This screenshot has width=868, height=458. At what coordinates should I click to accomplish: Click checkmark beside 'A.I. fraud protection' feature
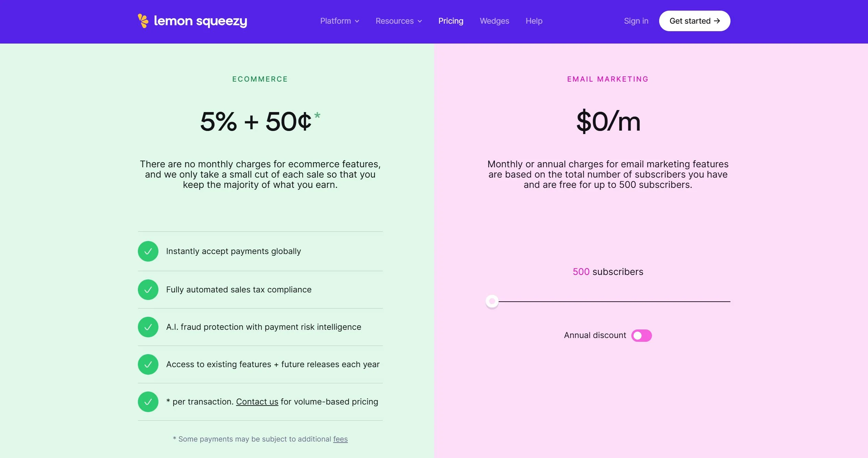point(148,327)
